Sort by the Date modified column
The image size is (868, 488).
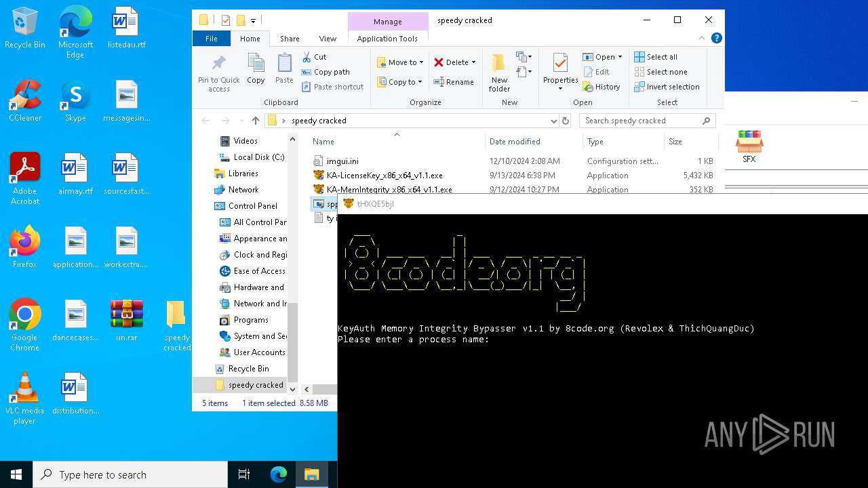pos(534,141)
